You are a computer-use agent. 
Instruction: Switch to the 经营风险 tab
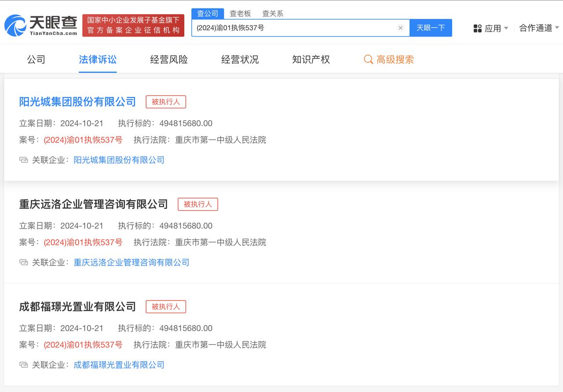pyautogui.click(x=169, y=59)
